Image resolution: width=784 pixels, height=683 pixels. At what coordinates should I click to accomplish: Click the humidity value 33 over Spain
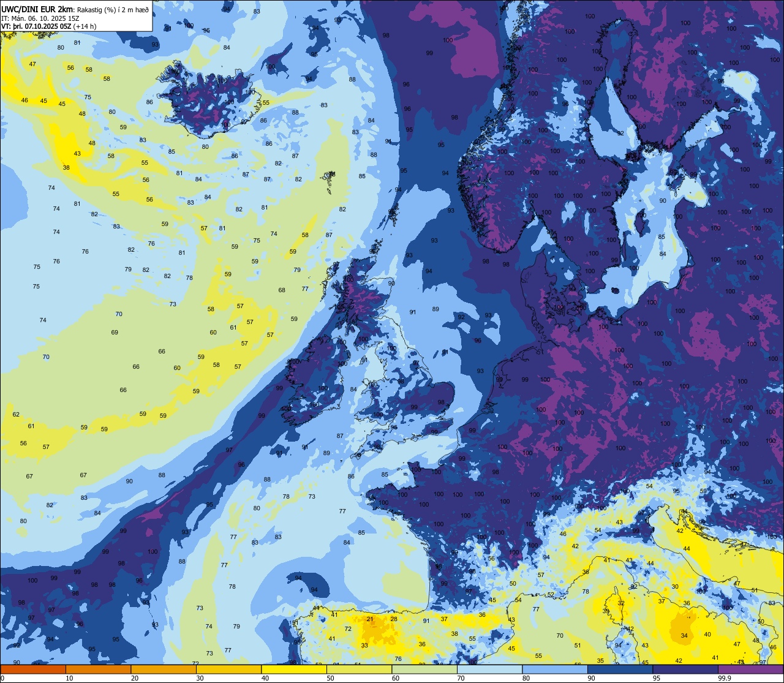click(x=364, y=646)
